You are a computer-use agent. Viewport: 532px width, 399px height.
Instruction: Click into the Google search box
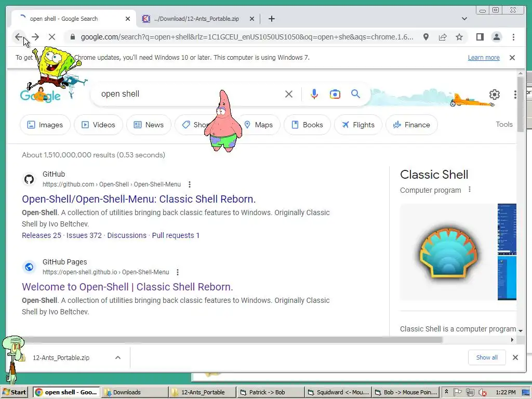tap(190, 94)
